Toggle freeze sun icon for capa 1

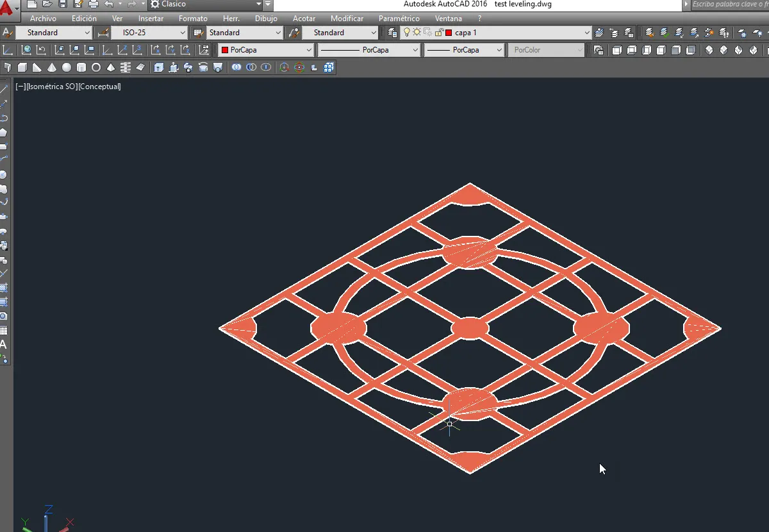417,33
